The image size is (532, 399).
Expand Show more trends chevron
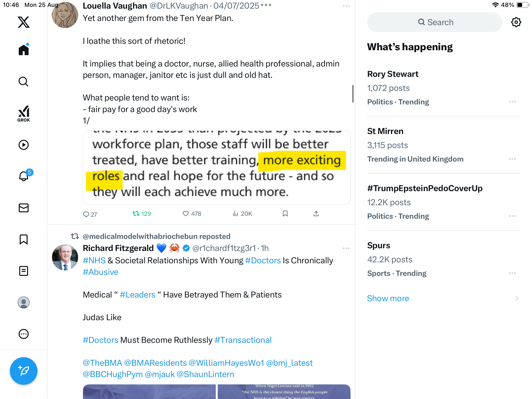tap(516, 298)
